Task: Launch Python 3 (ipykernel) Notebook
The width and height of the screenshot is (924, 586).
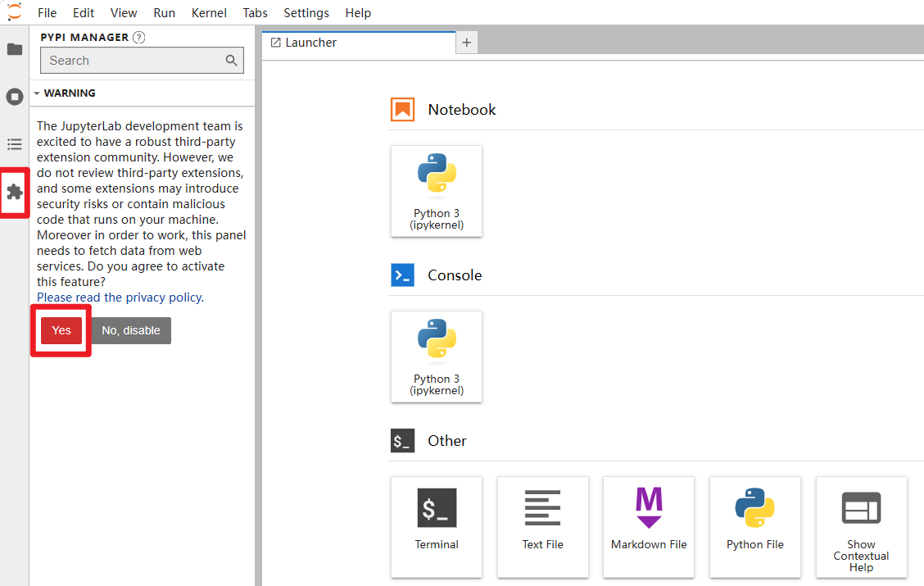Action: click(436, 191)
